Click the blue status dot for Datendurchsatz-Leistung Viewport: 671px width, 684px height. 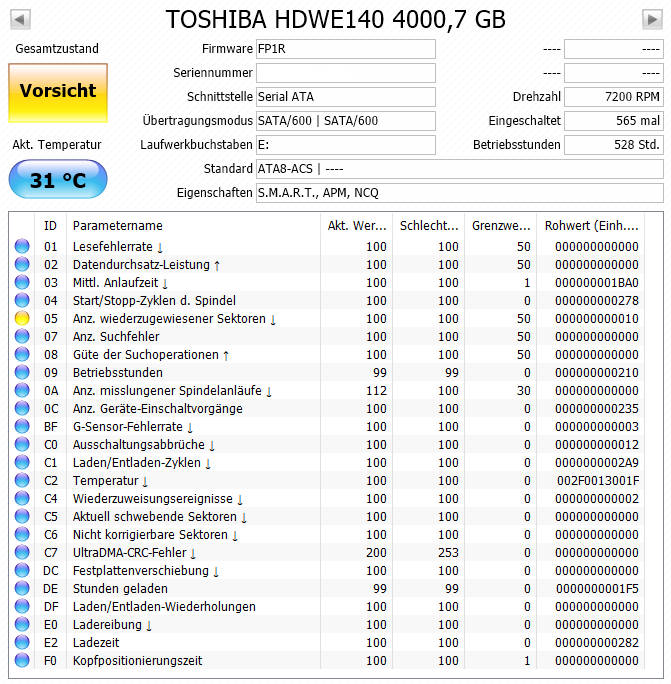22,264
